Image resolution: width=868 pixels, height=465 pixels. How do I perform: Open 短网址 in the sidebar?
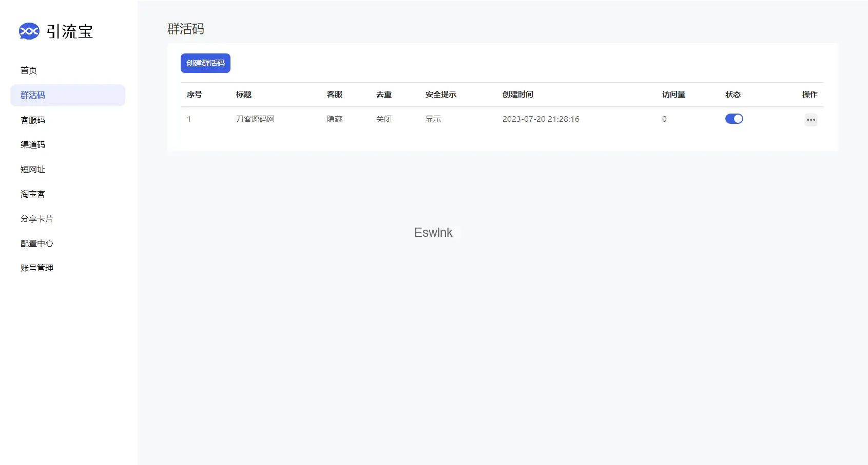[x=33, y=169]
